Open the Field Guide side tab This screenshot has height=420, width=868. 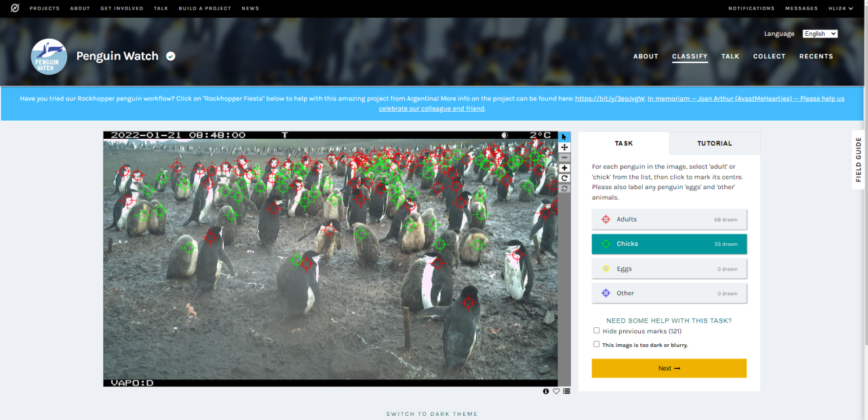click(859, 160)
